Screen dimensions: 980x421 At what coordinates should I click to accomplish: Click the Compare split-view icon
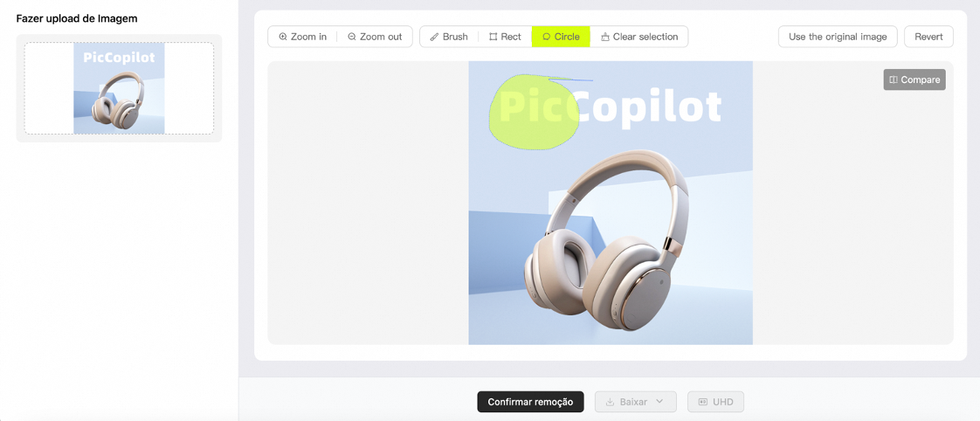click(894, 80)
